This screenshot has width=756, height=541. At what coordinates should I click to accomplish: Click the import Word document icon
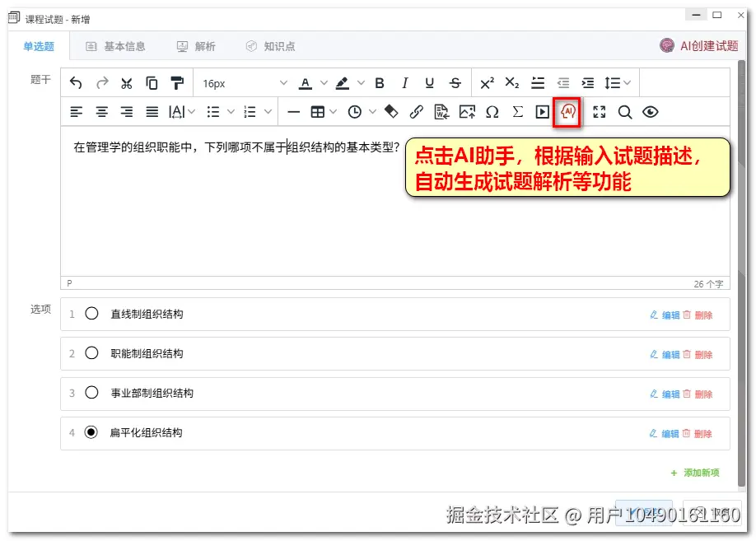click(x=441, y=112)
